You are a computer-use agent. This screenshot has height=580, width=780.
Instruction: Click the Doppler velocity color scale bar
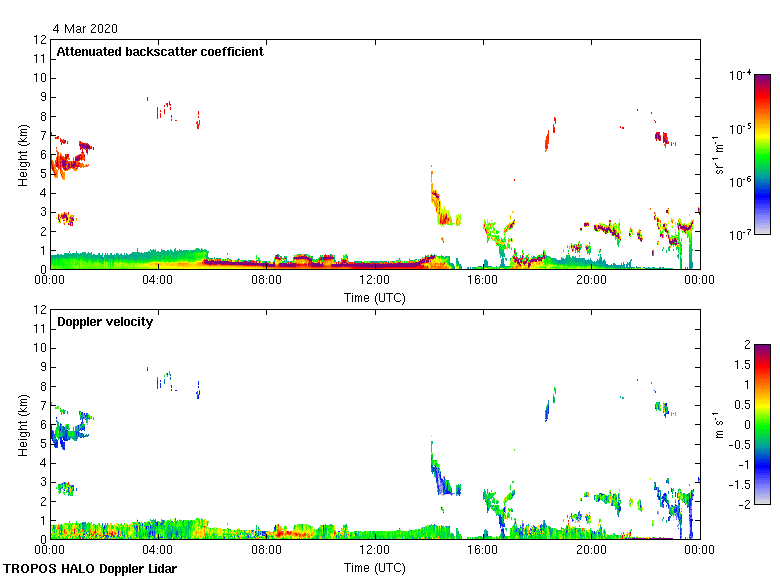761,424
